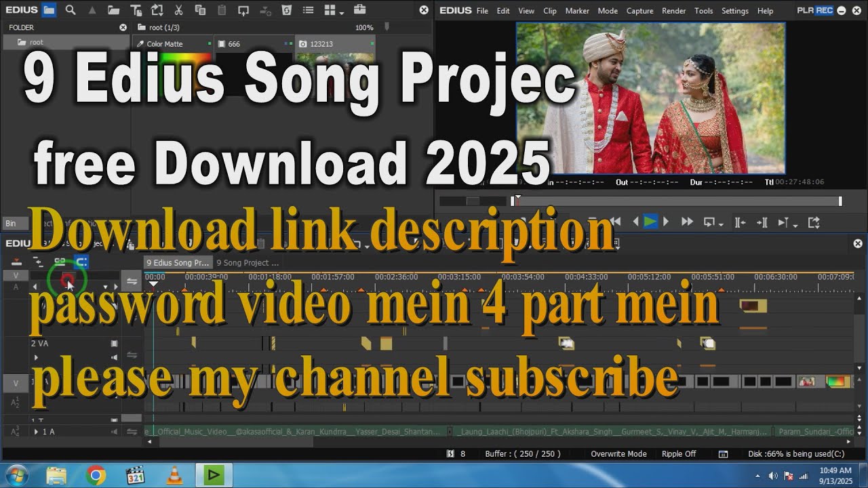The image size is (868, 488).
Task: Adjust the bin thumbnail zoom slider
Action: point(387,27)
